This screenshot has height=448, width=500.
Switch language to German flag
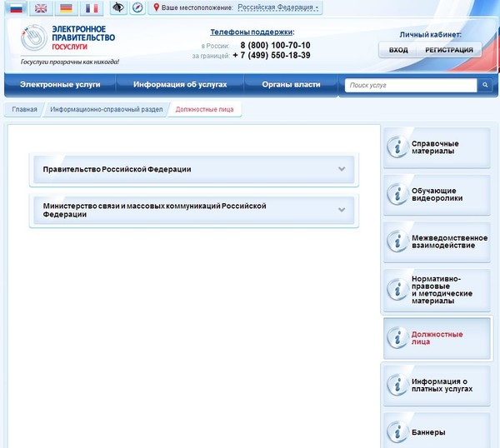click(67, 8)
